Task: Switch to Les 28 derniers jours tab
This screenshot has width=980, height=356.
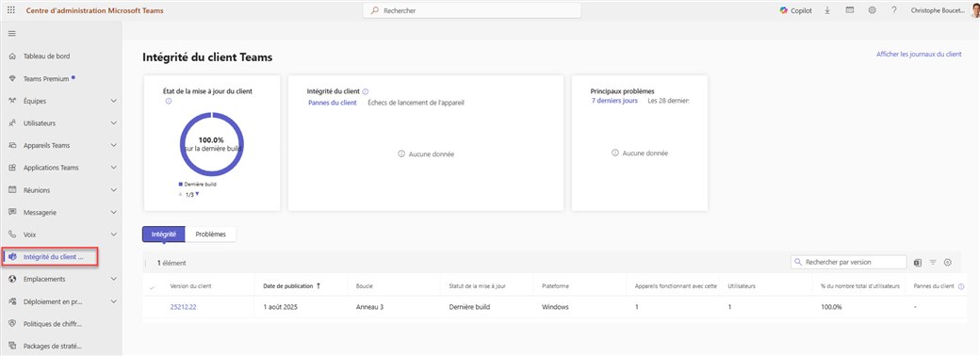Action: coord(668,100)
